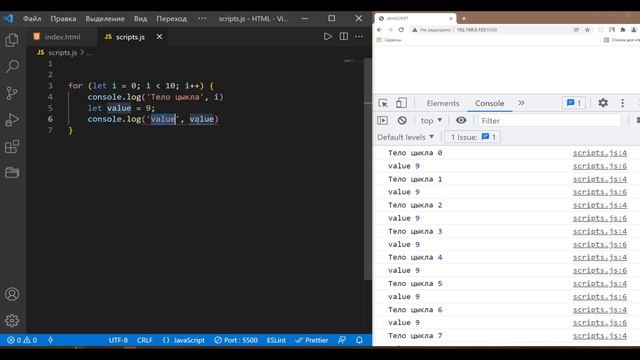Switch to the Elements tab in DevTools
640x360 pixels.
pos(443,103)
